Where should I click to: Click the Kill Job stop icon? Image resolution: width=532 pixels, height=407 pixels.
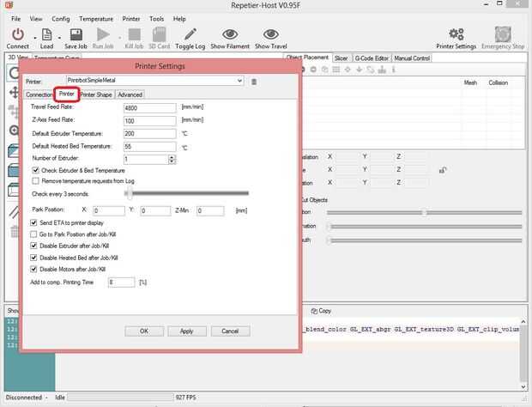[135, 34]
